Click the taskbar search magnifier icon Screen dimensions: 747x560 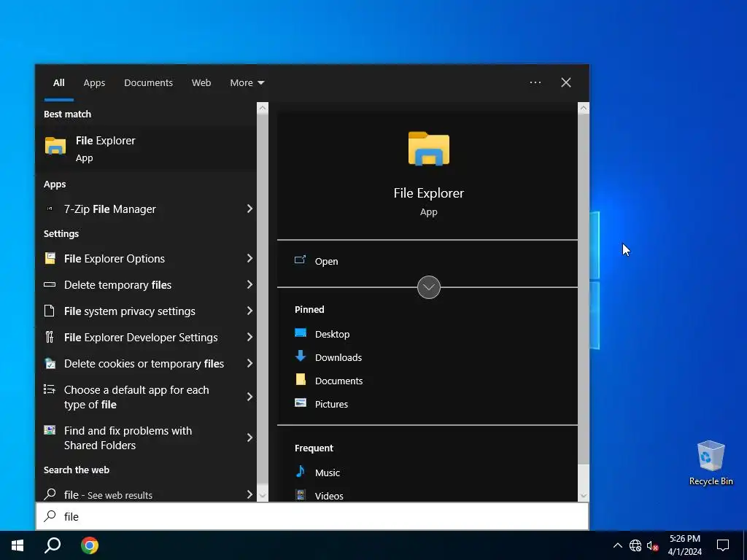(x=53, y=545)
